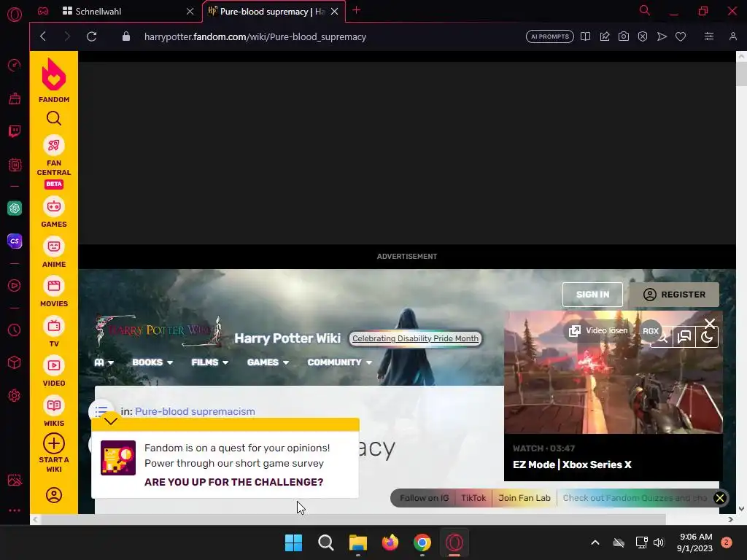The image size is (747, 560).
Task: Open Firefox from taskbar
Action: 390,542
